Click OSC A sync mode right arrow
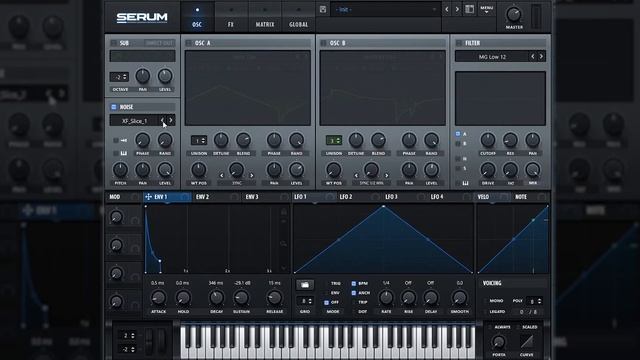 (x=252, y=176)
